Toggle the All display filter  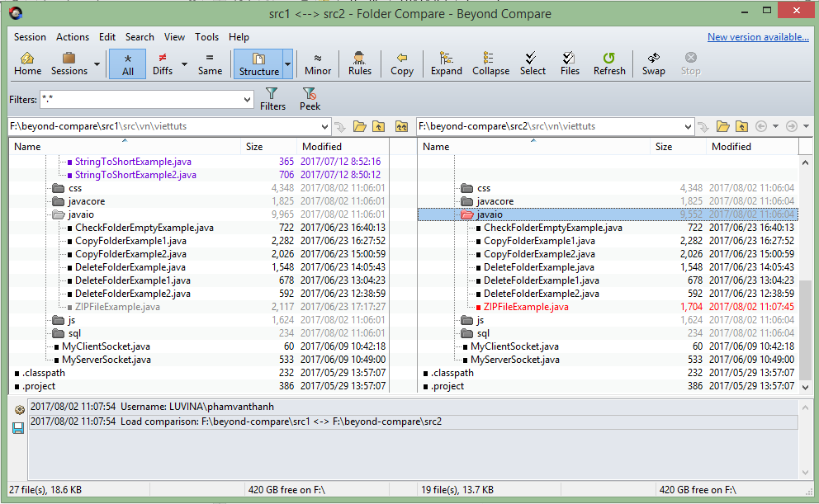pyautogui.click(x=127, y=64)
